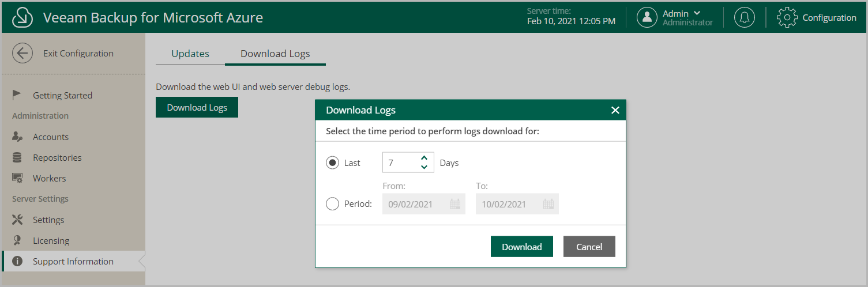
Task: Select the Last days radio button
Action: click(x=332, y=163)
